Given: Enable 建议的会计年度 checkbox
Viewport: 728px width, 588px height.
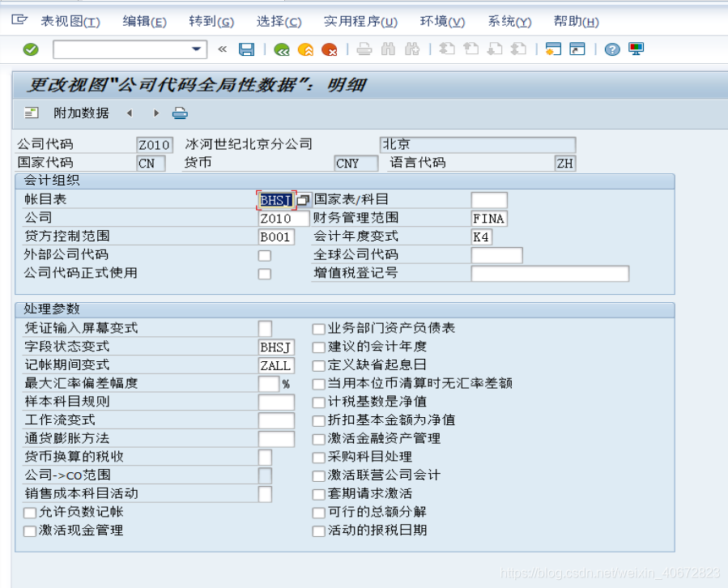Looking at the screenshot, I should pyautogui.click(x=318, y=347).
